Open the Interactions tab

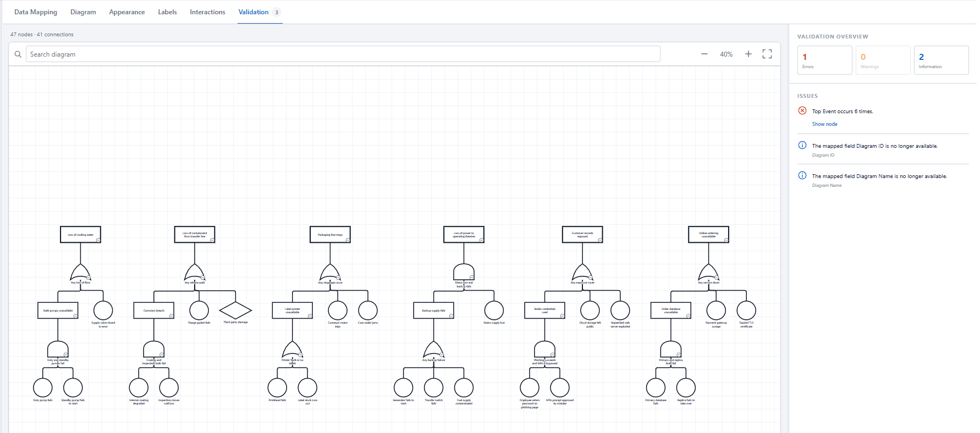click(x=207, y=12)
